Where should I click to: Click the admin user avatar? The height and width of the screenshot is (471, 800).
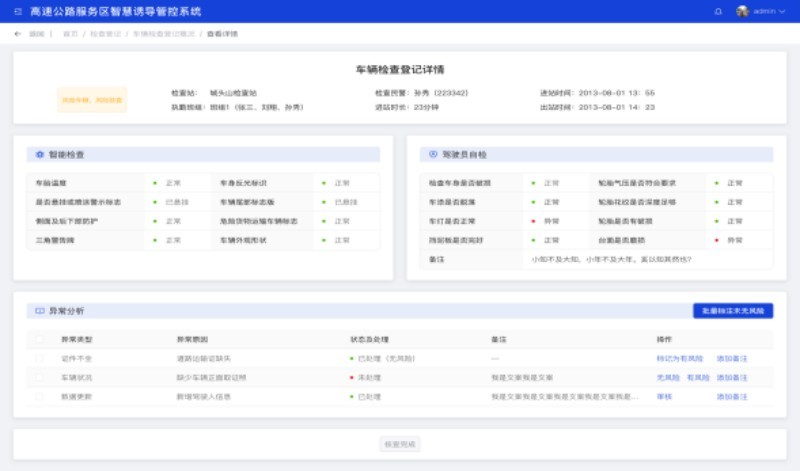pyautogui.click(x=742, y=11)
